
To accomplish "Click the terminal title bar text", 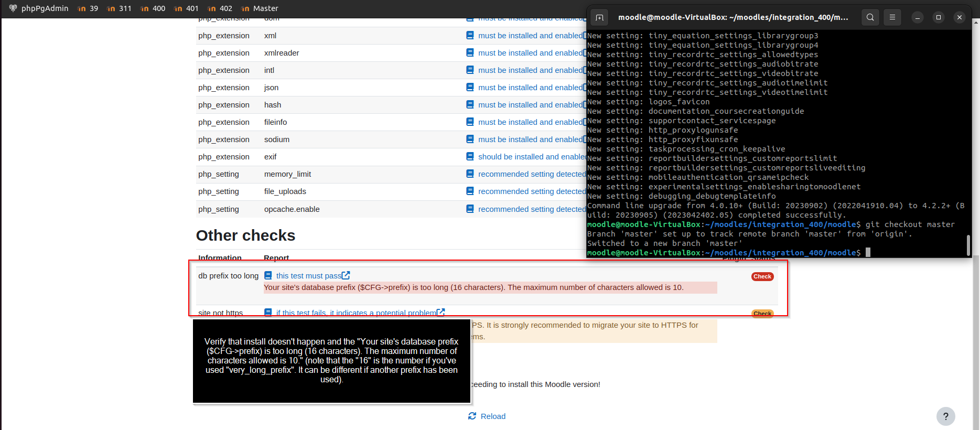I will point(733,17).
